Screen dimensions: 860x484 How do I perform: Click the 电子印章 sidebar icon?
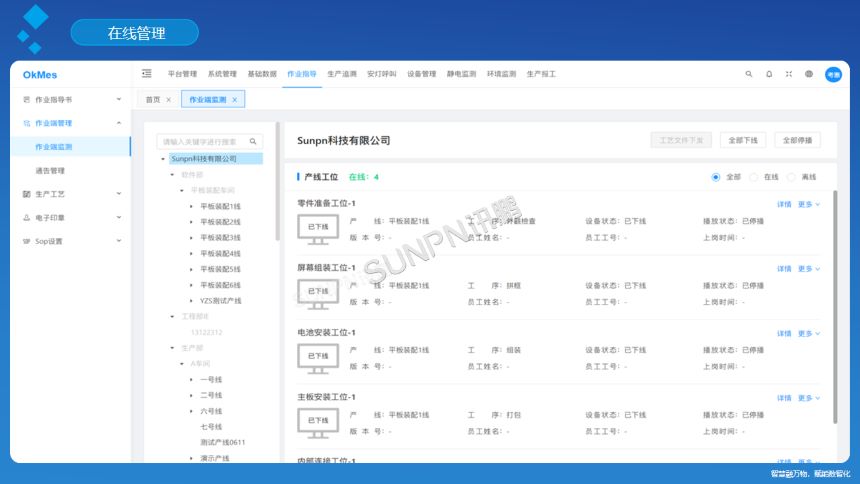pyautogui.click(x=26, y=218)
